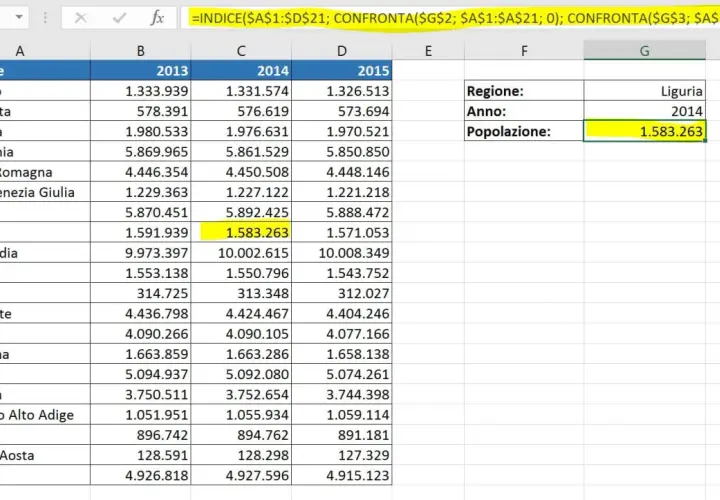Image resolution: width=720 pixels, height=500 pixels.
Task: Select cell with value 5.850.850
Action: pyautogui.click(x=342, y=152)
